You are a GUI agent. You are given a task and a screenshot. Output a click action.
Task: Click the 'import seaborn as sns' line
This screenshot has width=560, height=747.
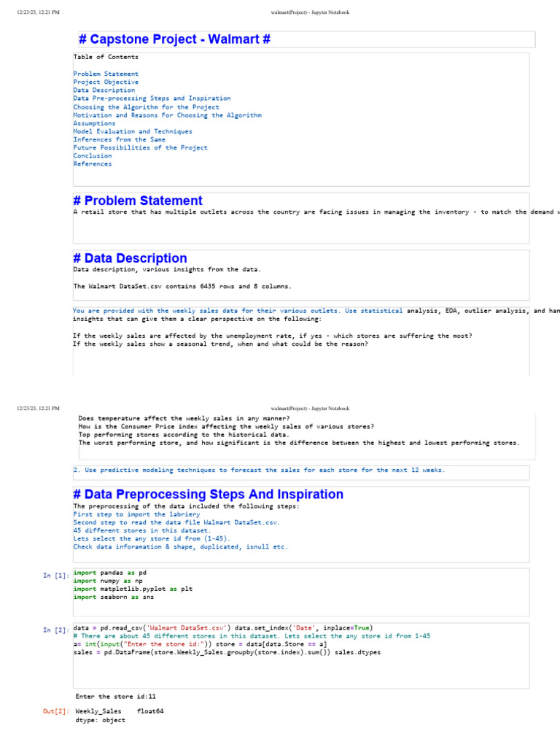coord(114,597)
